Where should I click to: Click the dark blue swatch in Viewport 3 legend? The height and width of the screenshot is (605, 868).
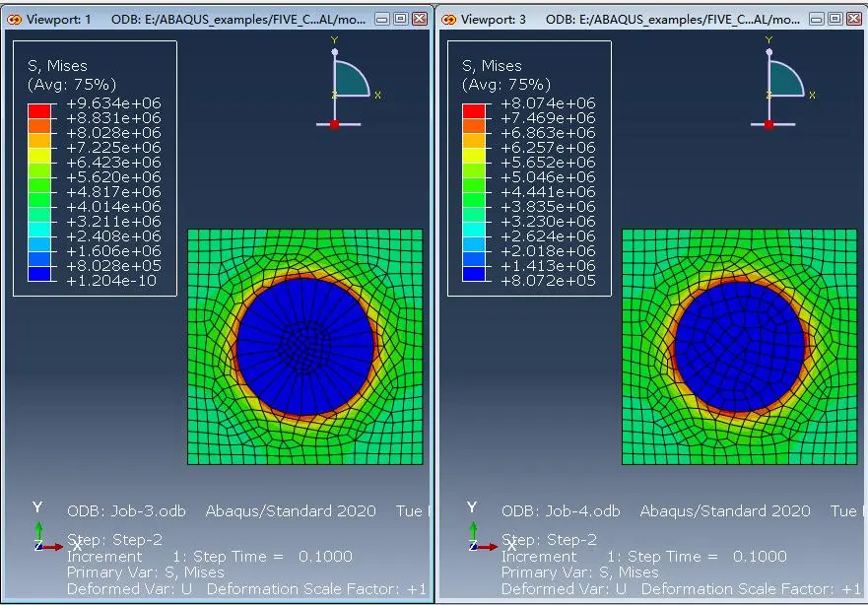pyautogui.click(x=474, y=274)
